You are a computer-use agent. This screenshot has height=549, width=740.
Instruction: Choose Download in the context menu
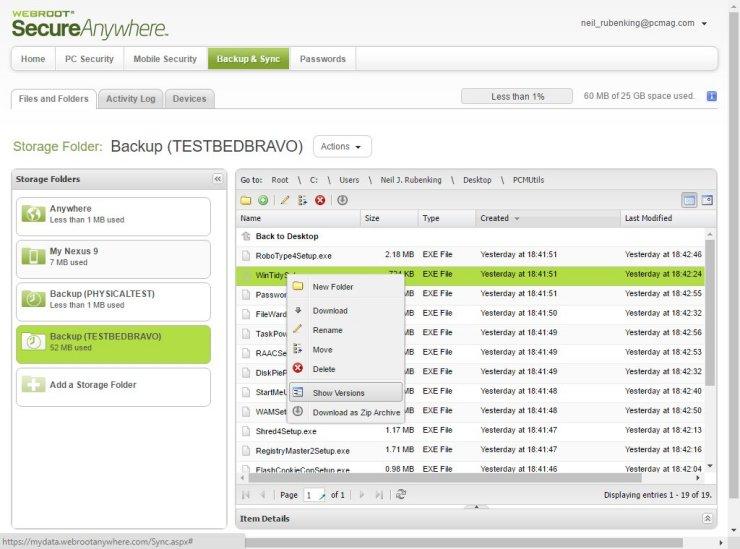tap(346, 311)
